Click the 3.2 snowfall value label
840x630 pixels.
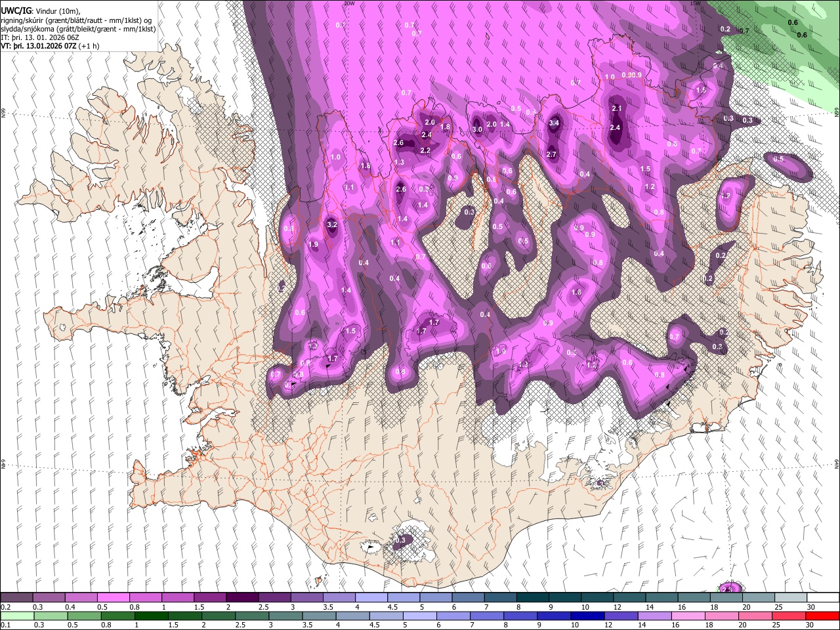332,224
